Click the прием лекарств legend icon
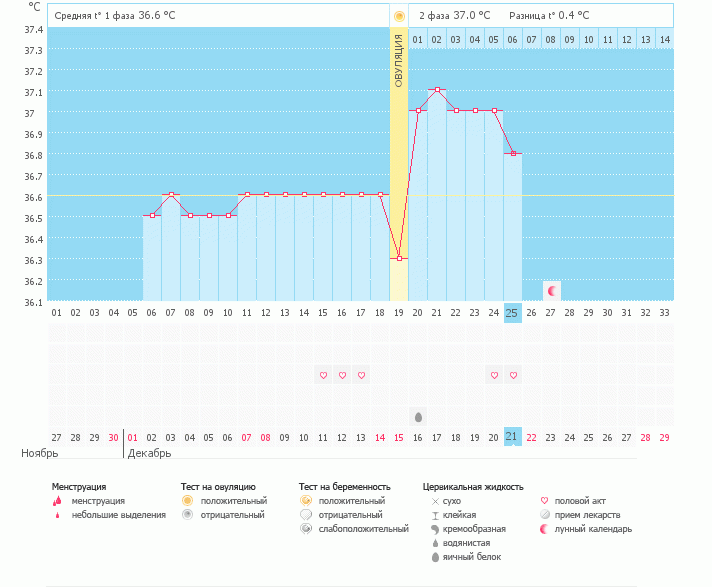 [x=544, y=514]
